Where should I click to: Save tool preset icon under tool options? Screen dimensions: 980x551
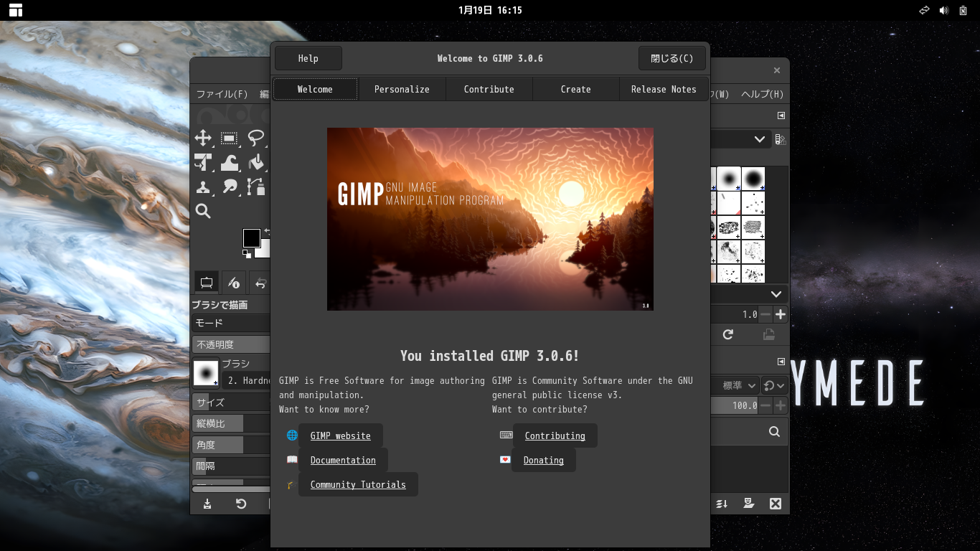(x=207, y=504)
